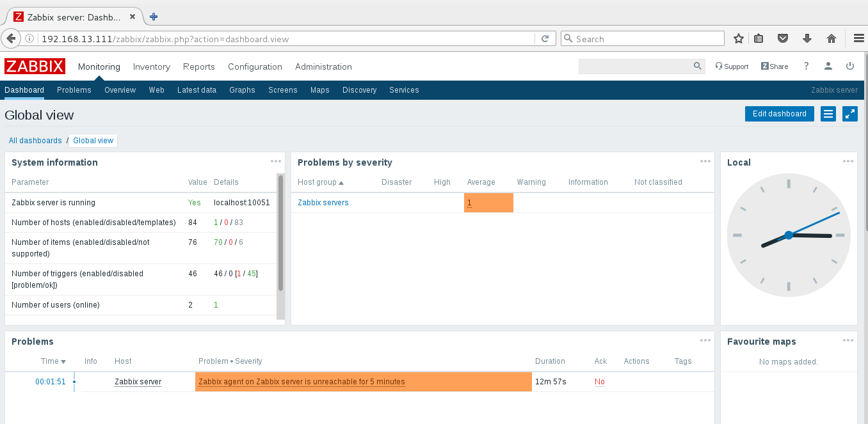Click the Edit dashboard button

[x=780, y=114]
